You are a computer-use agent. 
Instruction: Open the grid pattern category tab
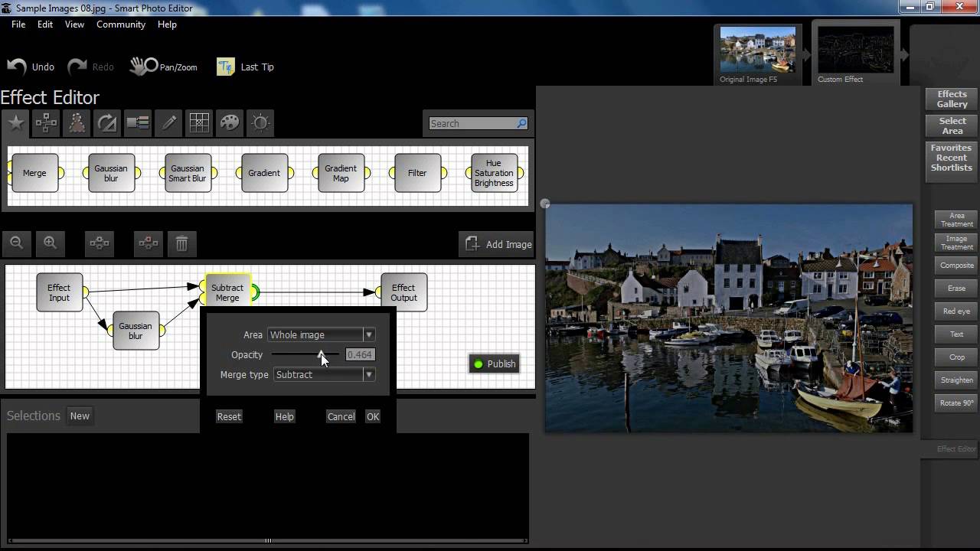click(x=199, y=122)
